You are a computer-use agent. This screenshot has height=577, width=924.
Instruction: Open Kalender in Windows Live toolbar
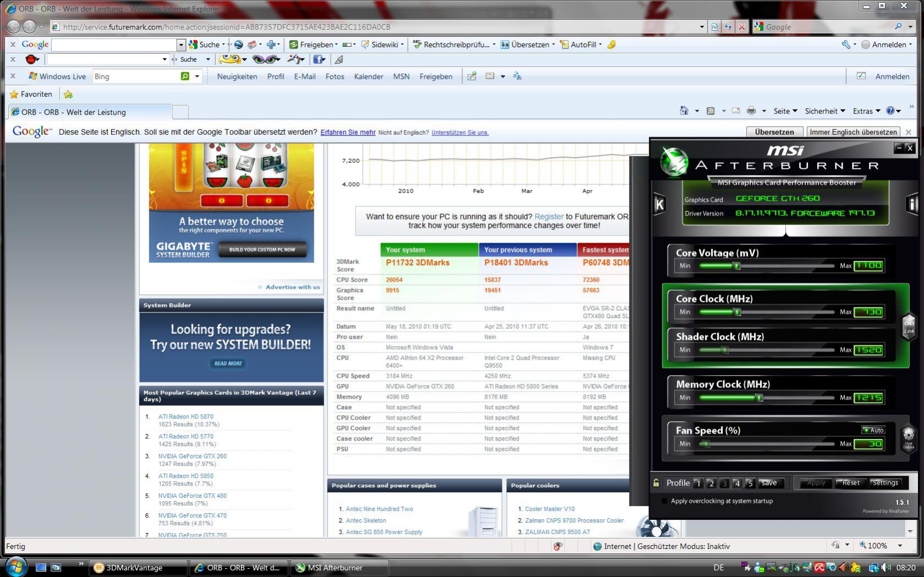[x=369, y=76]
